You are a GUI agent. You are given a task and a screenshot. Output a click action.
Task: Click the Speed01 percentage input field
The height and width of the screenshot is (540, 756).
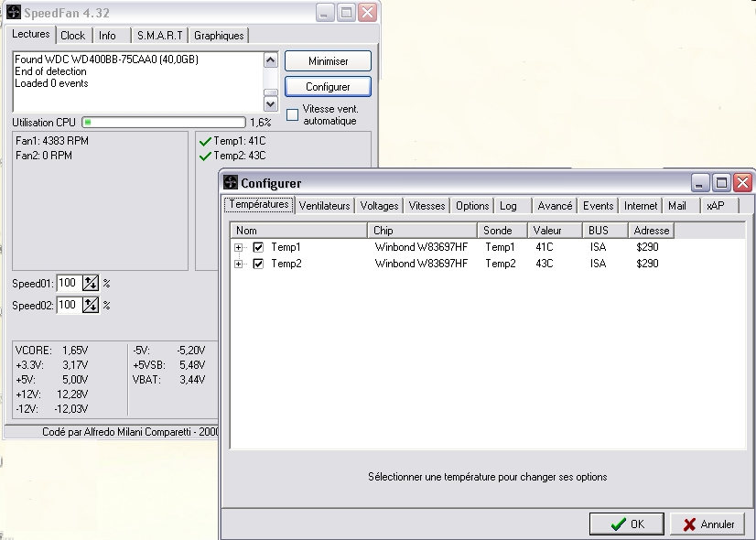pyautogui.click(x=70, y=283)
